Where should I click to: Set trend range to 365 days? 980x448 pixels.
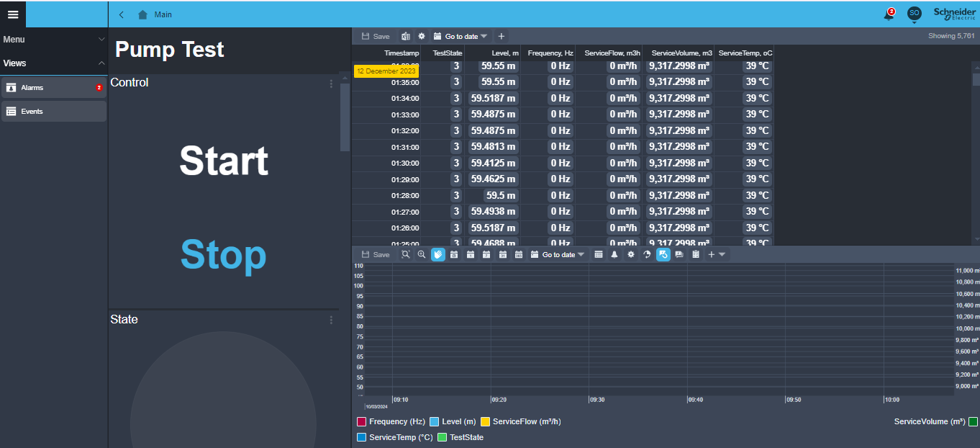(519, 254)
